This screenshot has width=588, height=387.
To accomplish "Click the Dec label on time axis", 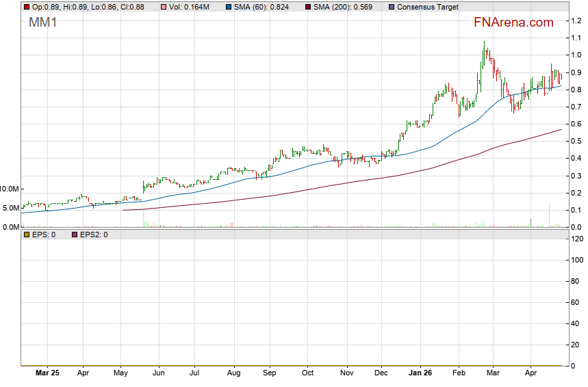I will (381, 373).
